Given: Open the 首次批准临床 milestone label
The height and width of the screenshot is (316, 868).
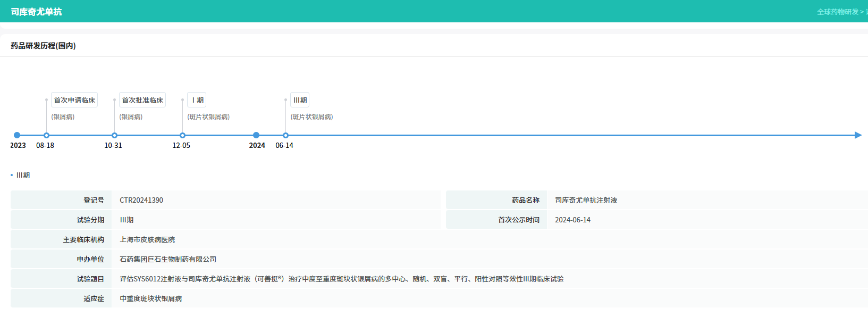Looking at the screenshot, I should (142, 100).
